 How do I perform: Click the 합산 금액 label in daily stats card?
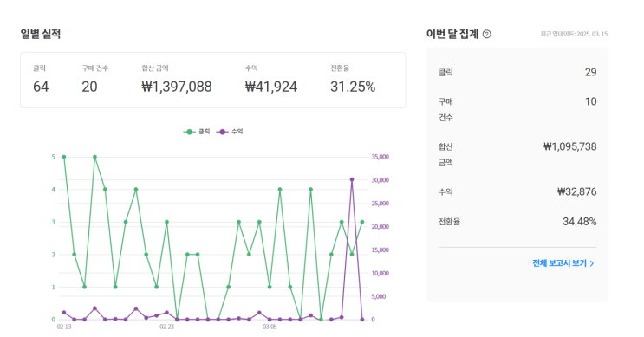155,68
